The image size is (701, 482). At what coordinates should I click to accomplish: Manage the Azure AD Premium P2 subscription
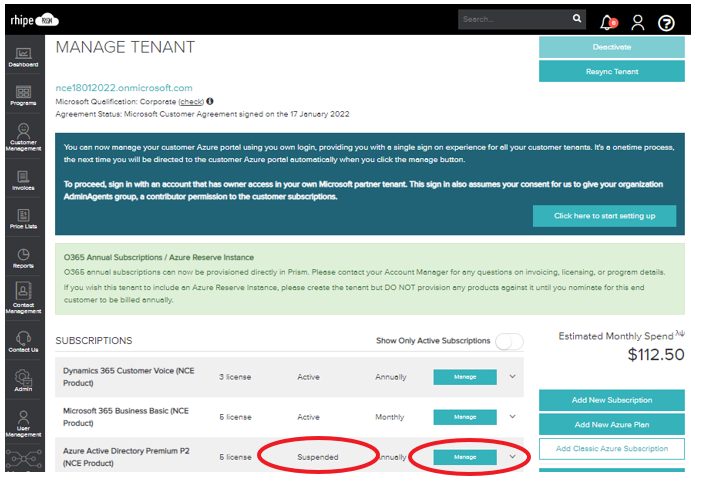click(x=465, y=457)
